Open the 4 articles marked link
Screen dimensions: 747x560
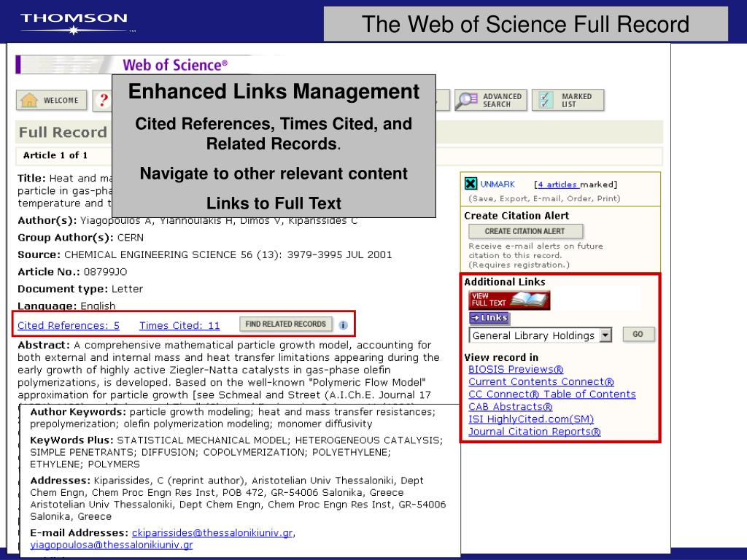558,184
